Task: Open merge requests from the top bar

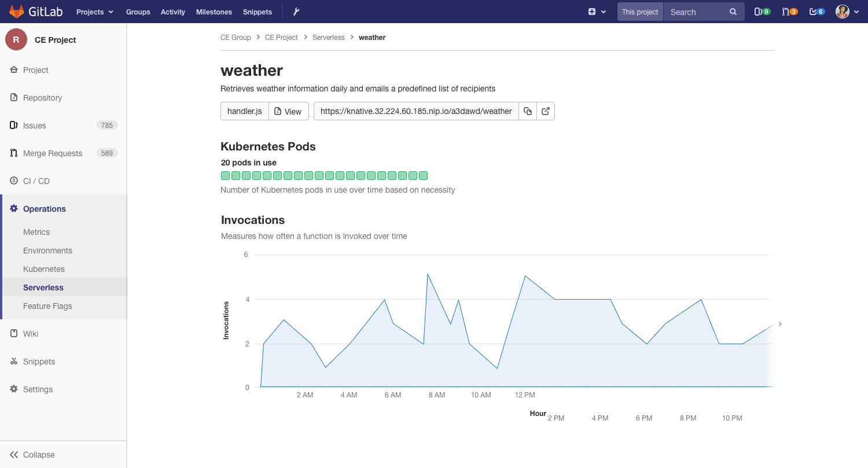Action: [788, 12]
